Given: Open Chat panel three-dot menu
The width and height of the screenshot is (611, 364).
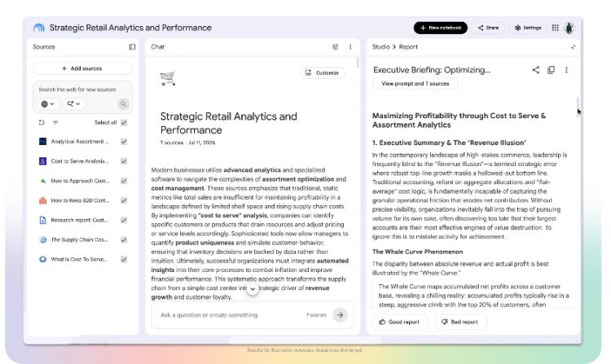Looking at the screenshot, I should point(350,46).
